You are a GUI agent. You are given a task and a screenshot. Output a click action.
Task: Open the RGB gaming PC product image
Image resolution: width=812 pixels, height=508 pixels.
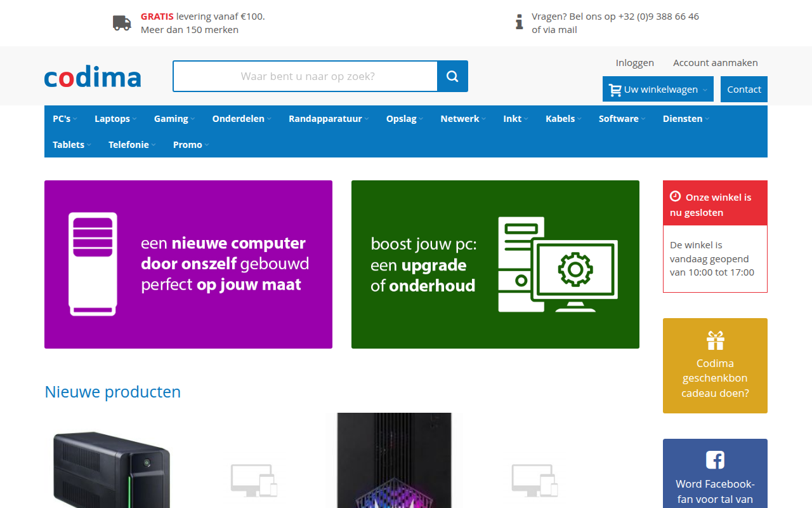[x=394, y=460]
